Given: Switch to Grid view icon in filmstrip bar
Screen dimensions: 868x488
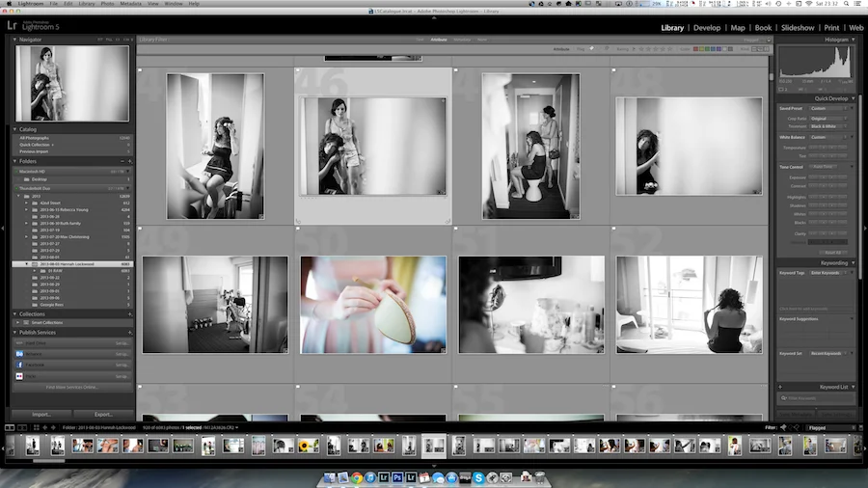Looking at the screenshot, I should point(37,427).
